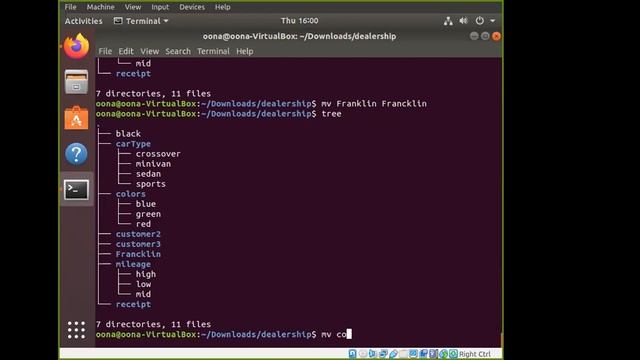Click the 'crossover' entry in tree output

click(158, 154)
